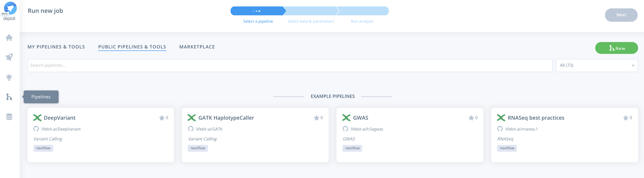Switch to My Pipelines & Tools tab

pyautogui.click(x=56, y=47)
